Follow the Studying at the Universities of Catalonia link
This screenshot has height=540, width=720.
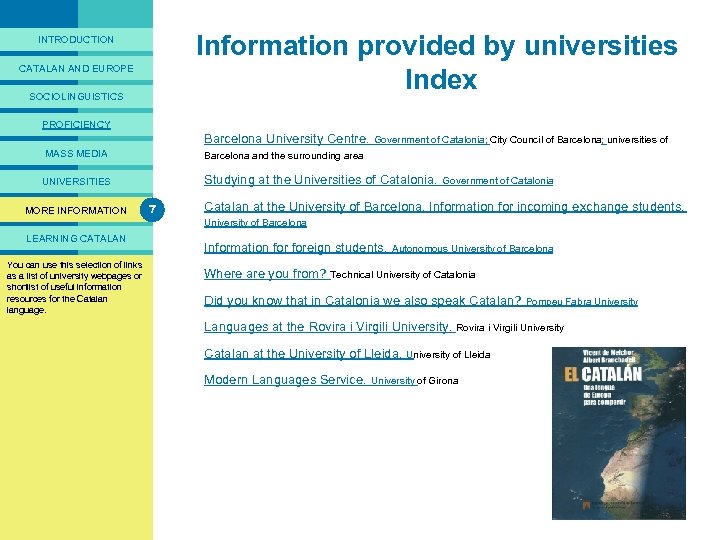coord(320,180)
